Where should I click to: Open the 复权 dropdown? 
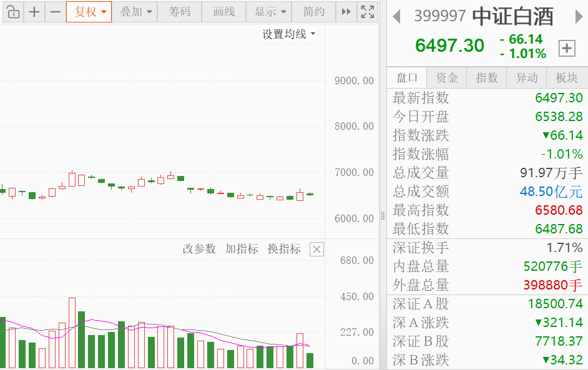[x=89, y=12]
